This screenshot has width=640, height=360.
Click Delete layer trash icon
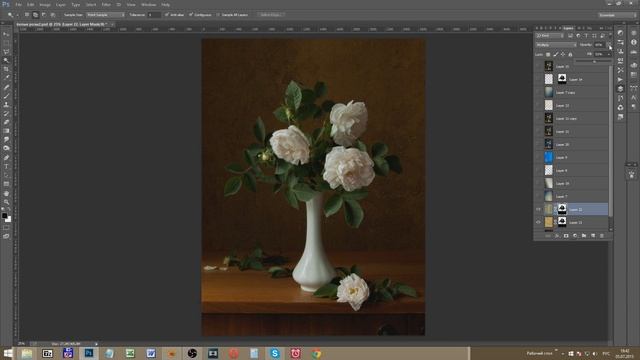602,236
